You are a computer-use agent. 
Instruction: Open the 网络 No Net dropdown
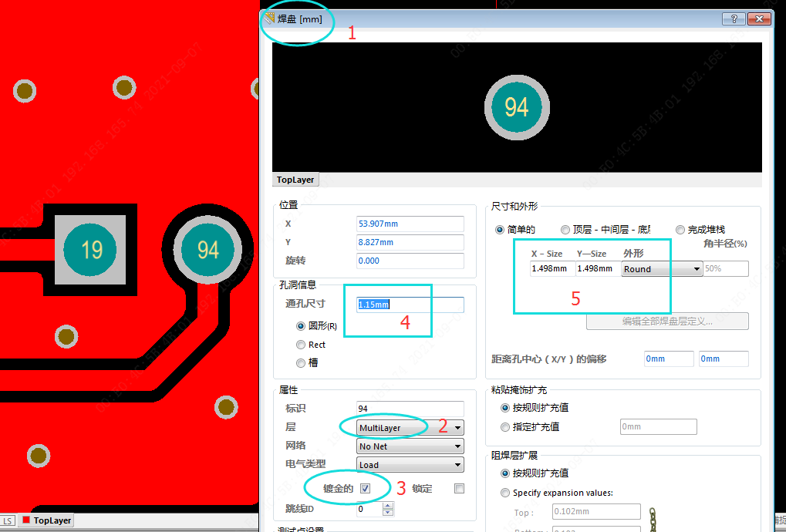click(458, 446)
